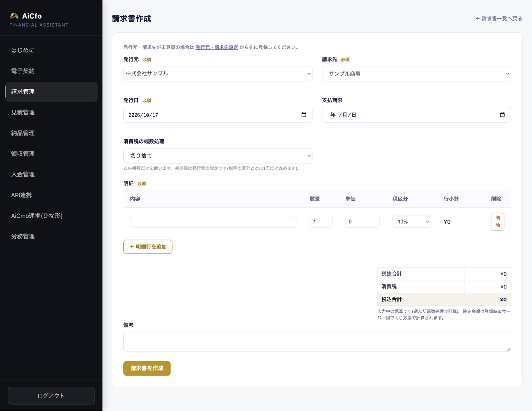Image resolution: width=532 pixels, height=411 pixels.
Task: Click the 税込合計 label
Action: 391,299
